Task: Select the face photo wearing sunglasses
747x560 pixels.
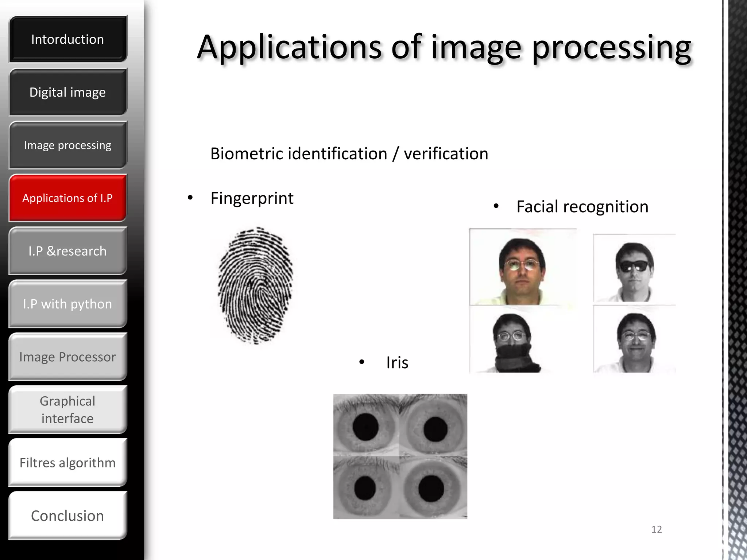Action: click(634, 268)
